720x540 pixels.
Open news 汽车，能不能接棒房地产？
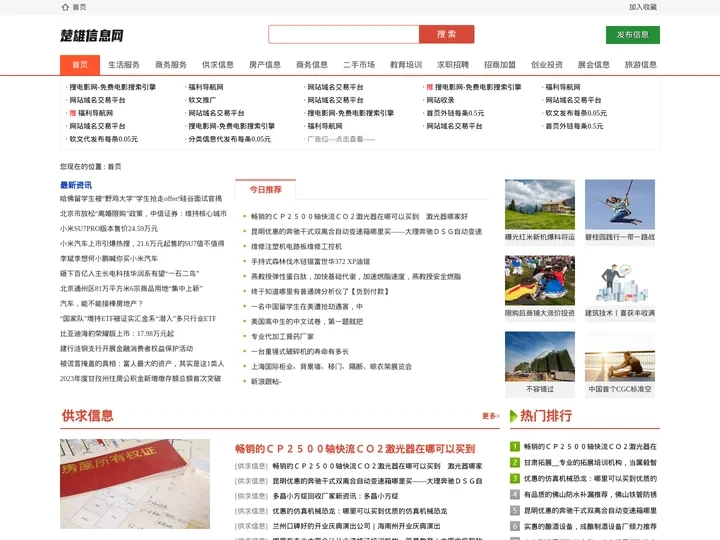click(101, 304)
